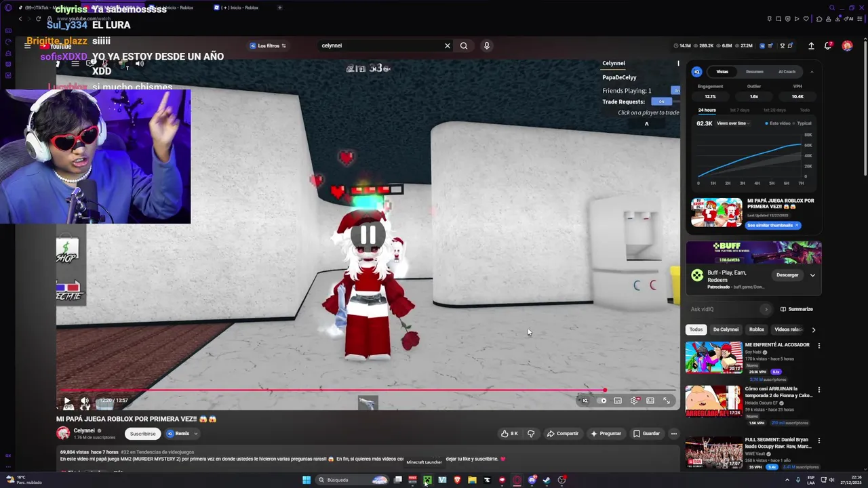Image resolution: width=868 pixels, height=488 pixels.
Task: Switch to the AI Coach tab
Action: click(787, 71)
